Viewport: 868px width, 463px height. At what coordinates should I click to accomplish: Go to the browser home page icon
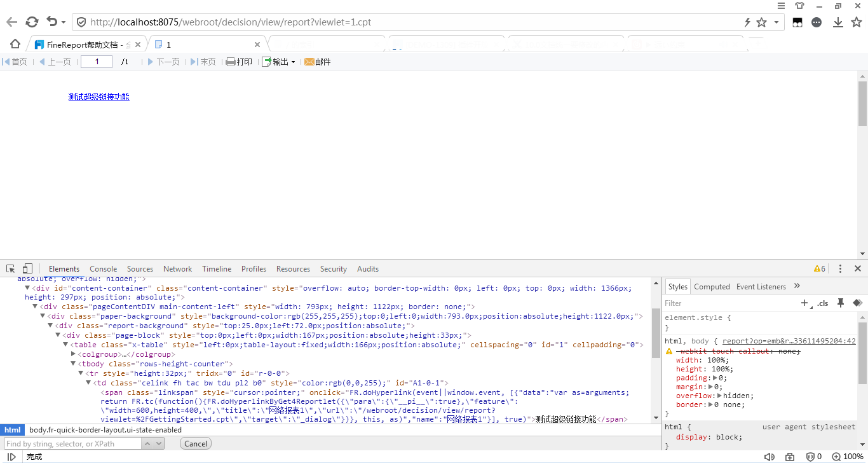(x=15, y=44)
